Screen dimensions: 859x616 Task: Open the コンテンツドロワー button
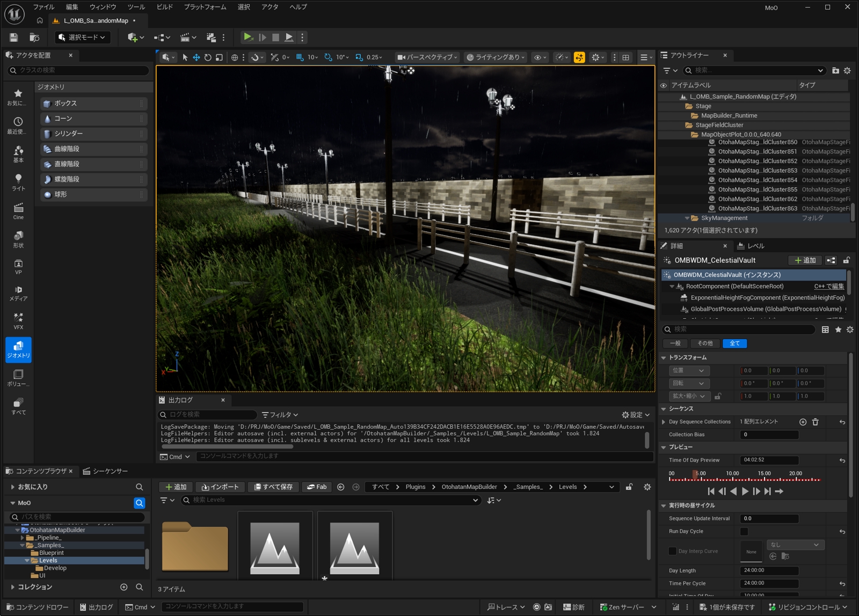pyautogui.click(x=38, y=607)
